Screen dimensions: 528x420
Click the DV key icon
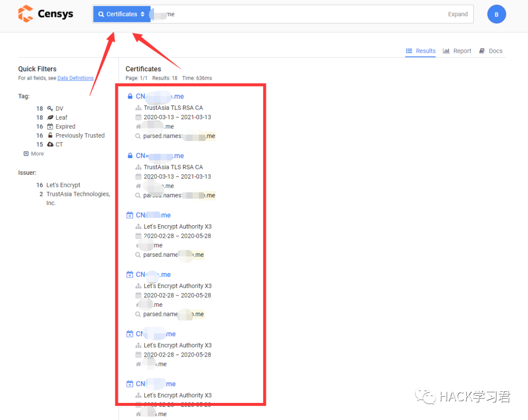[x=50, y=108]
